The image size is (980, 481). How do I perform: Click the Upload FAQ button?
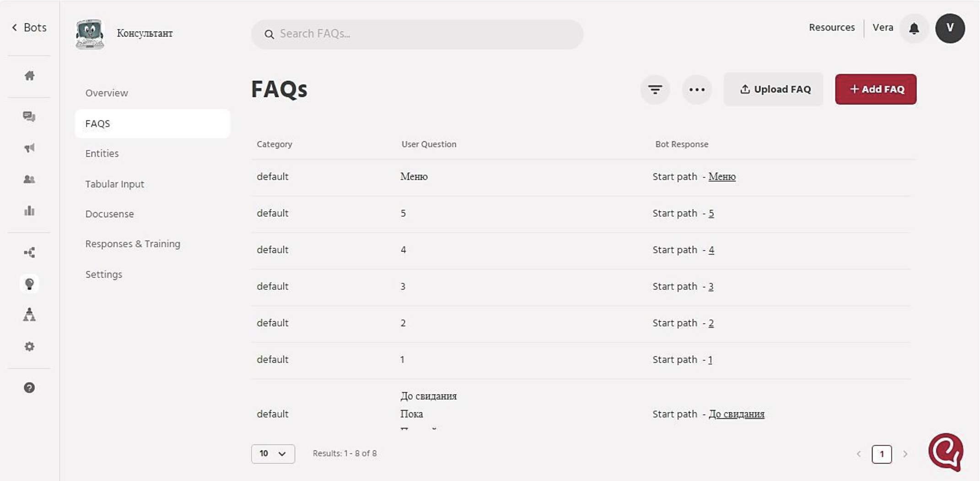(x=773, y=89)
